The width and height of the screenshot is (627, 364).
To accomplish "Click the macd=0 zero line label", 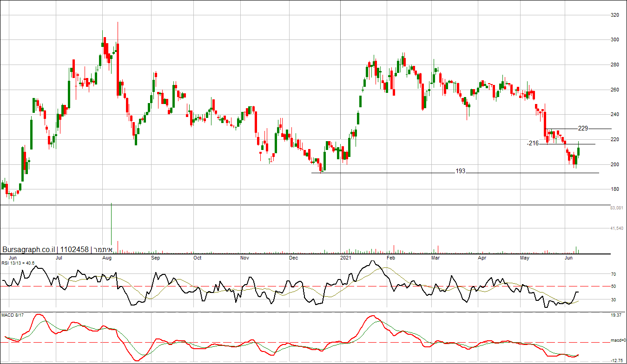I will pyautogui.click(x=617, y=340).
